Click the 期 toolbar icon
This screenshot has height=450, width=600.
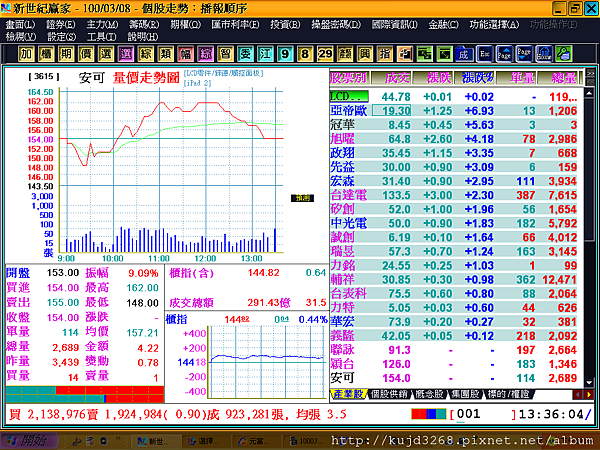click(66, 54)
